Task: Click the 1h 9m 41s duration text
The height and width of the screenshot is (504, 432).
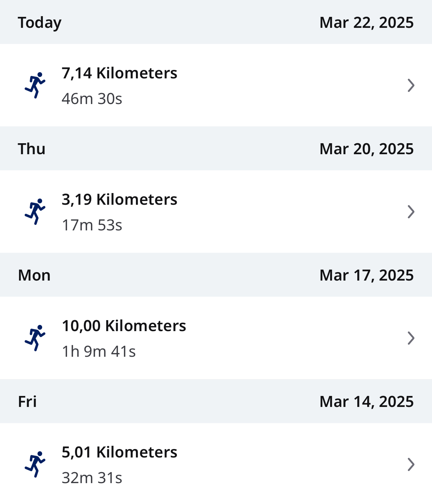Action: [99, 352]
